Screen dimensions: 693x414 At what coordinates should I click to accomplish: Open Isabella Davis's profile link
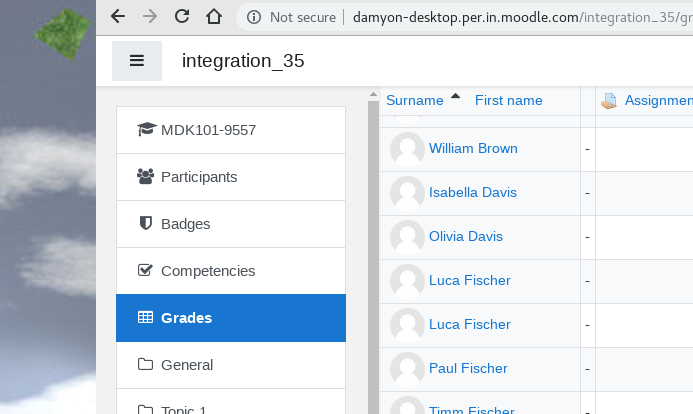[472, 192]
